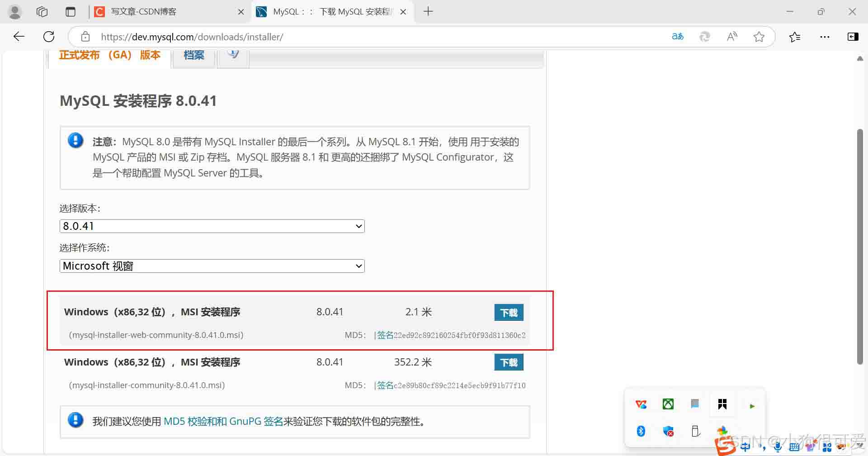Image resolution: width=868 pixels, height=456 pixels.
Task: Click the page vertical scrollbar thumb
Action: point(860,247)
